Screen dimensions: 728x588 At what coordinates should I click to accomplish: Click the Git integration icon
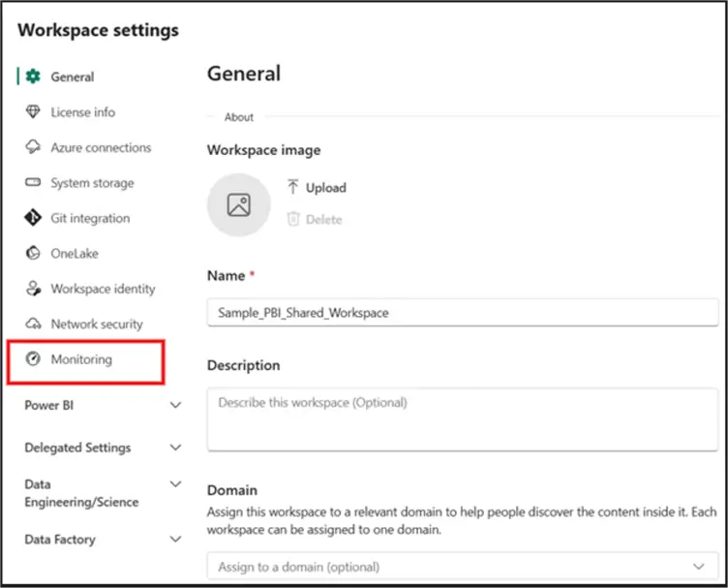[33, 218]
